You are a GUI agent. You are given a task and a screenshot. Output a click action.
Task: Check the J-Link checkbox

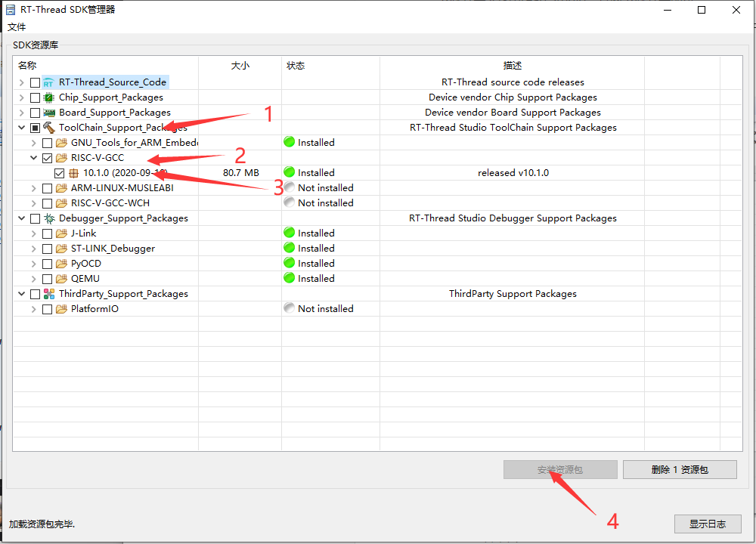point(47,233)
